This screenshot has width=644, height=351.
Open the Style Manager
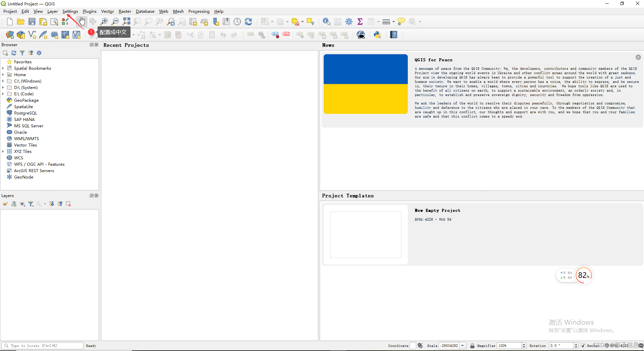[x=65, y=22]
